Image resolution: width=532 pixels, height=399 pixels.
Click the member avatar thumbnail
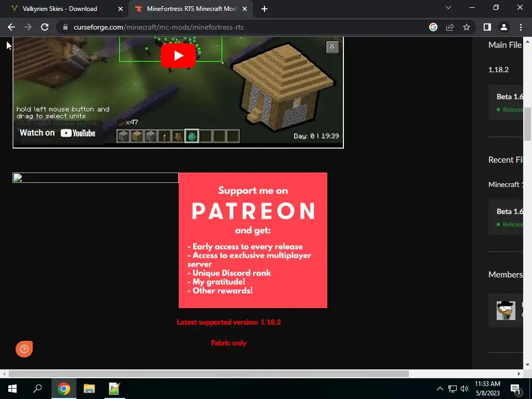(x=506, y=311)
